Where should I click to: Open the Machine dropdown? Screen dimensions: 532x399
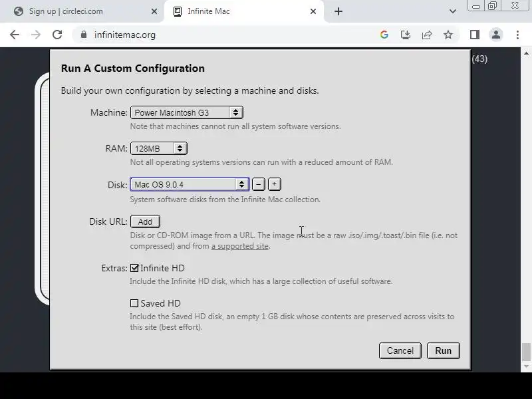click(x=187, y=112)
